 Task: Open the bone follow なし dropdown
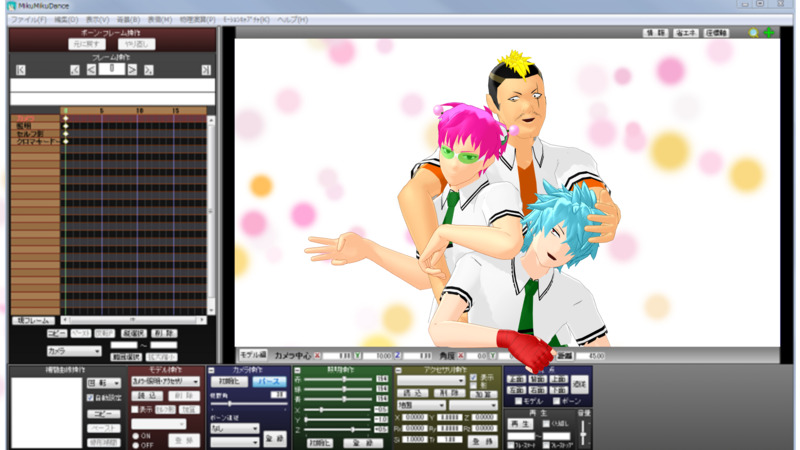point(235,429)
